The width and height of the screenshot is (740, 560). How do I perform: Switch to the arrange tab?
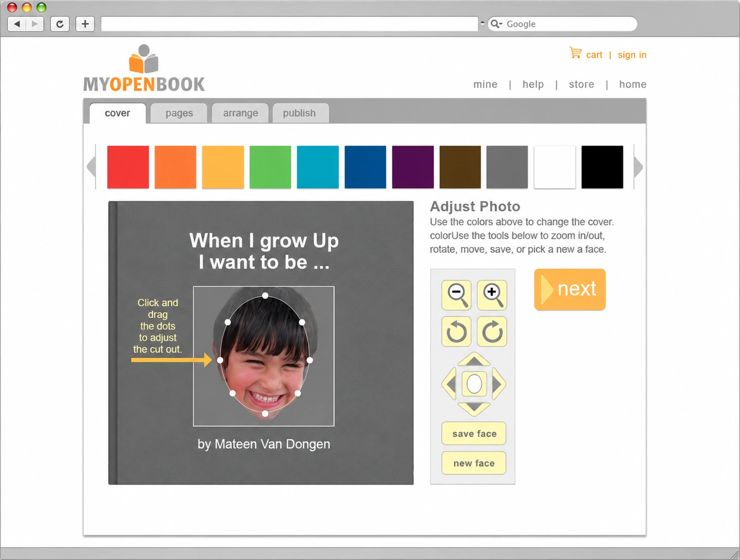(x=240, y=113)
